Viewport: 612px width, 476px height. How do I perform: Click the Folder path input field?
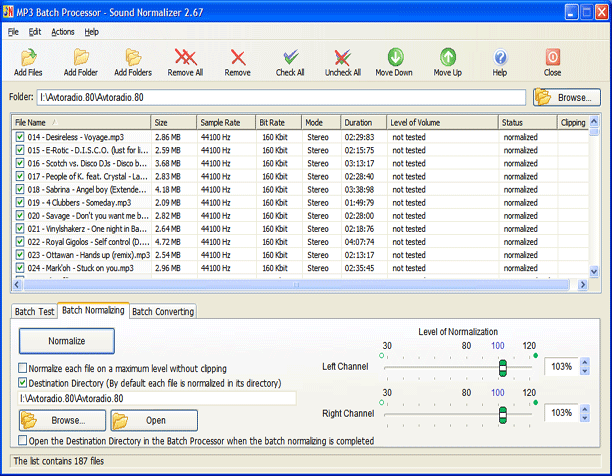click(x=281, y=97)
